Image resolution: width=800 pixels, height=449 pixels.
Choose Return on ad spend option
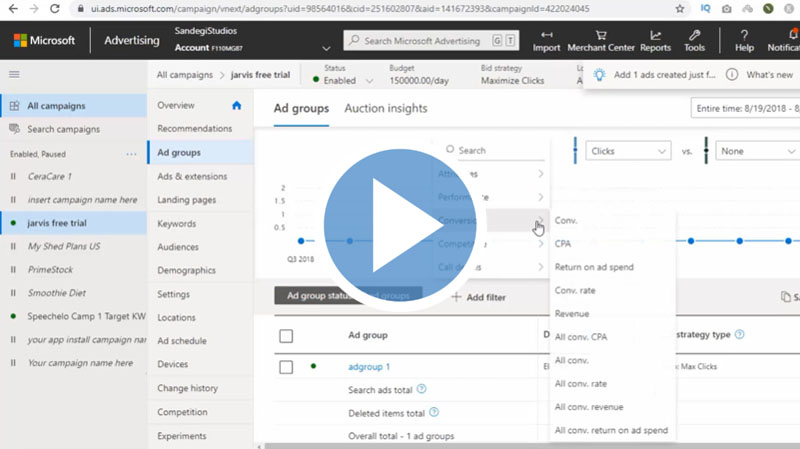click(x=594, y=267)
